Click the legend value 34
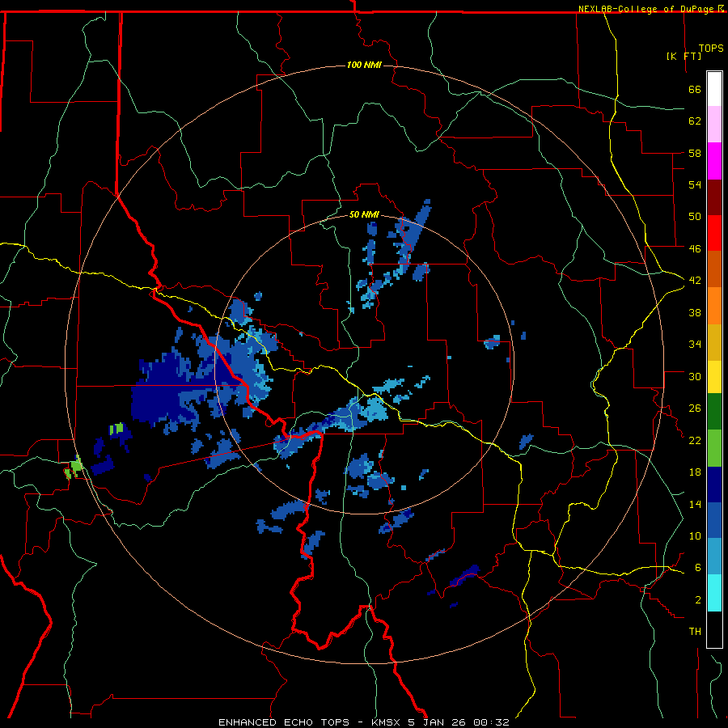The image size is (728, 728). (x=695, y=345)
